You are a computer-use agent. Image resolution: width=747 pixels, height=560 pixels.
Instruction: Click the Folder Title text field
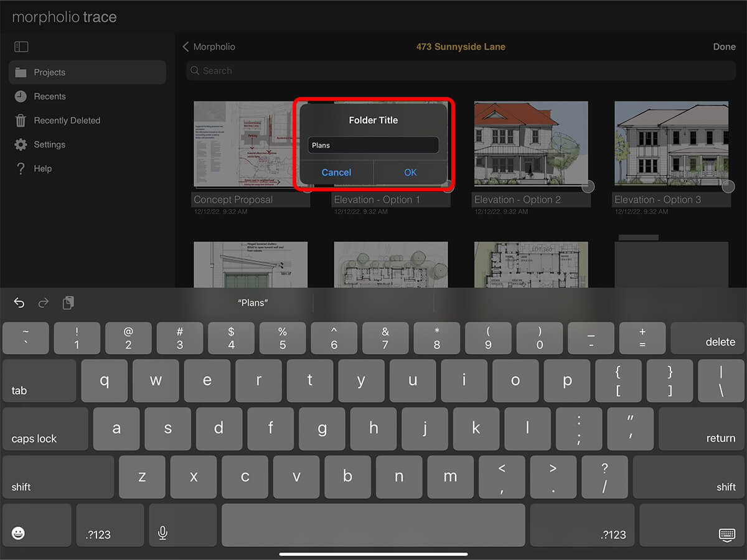click(x=374, y=145)
